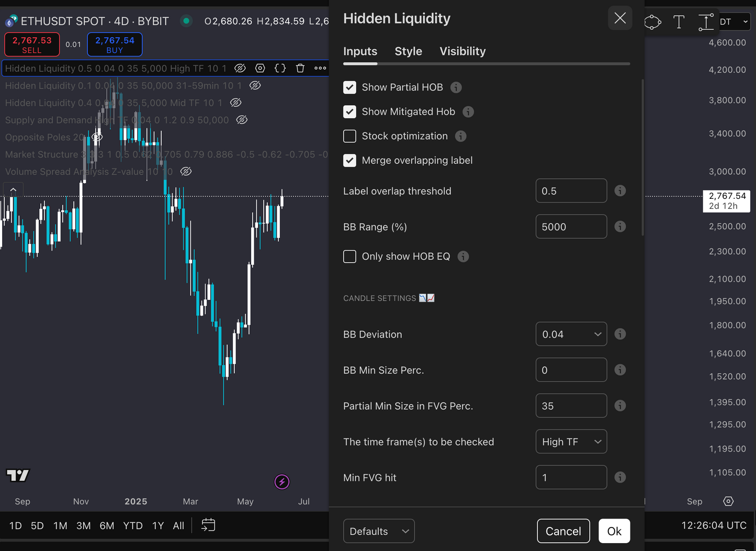The height and width of the screenshot is (551, 756).
Task: Open the BB Deviation dropdown
Action: pyautogui.click(x=571, y=334)
